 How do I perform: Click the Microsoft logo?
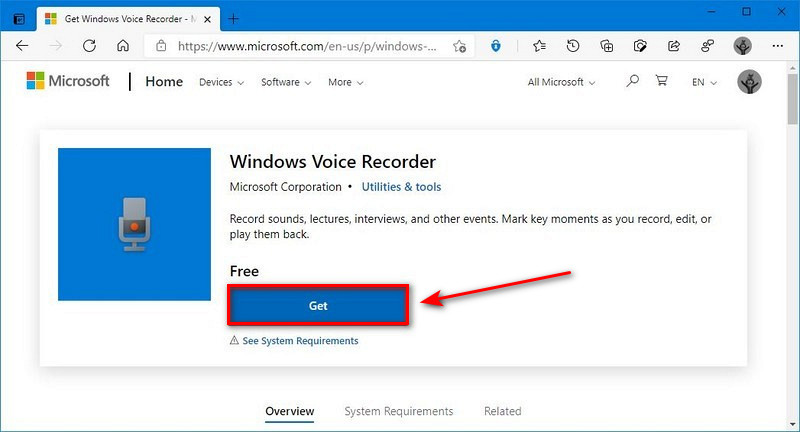point(68,81)
